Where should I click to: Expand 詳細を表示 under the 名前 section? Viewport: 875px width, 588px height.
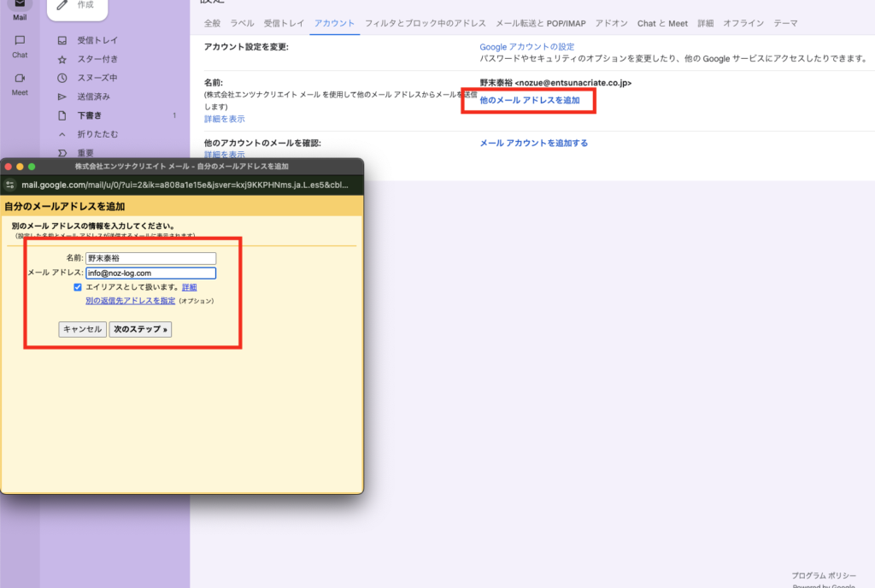224,119
